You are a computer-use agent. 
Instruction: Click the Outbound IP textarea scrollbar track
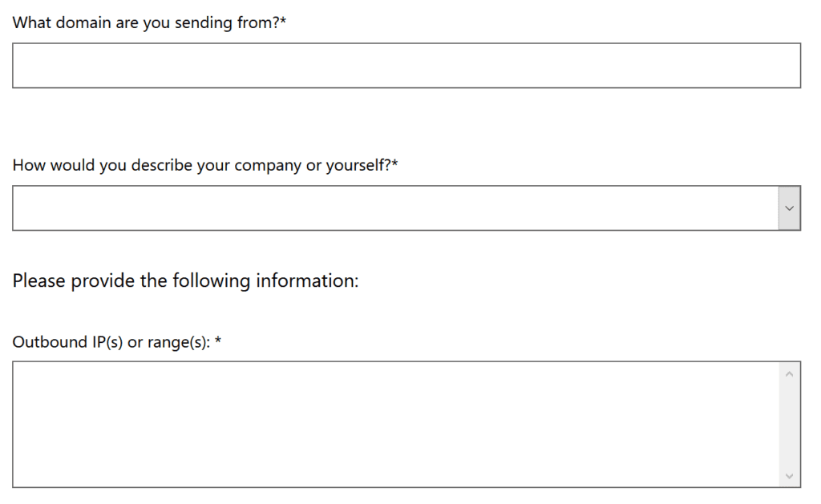pos(789,425)
